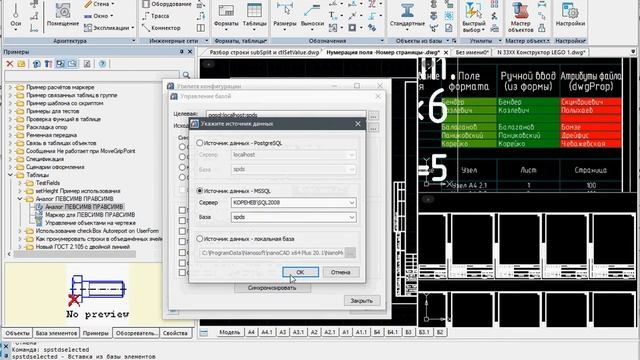Close the Укажите источник данных dialog
The width and height of the screenshot is (640, 360).
pos(358,124)
